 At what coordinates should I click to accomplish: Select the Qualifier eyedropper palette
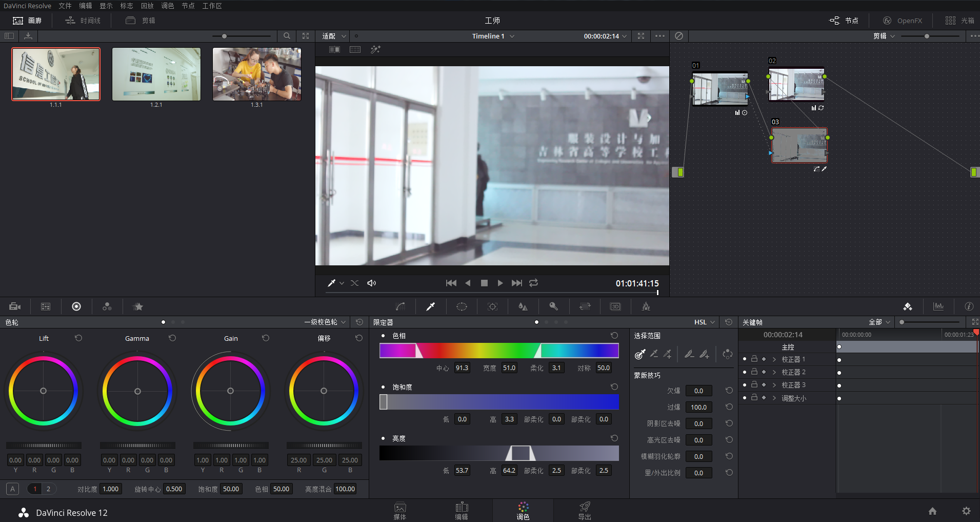[x=431, y=306]
